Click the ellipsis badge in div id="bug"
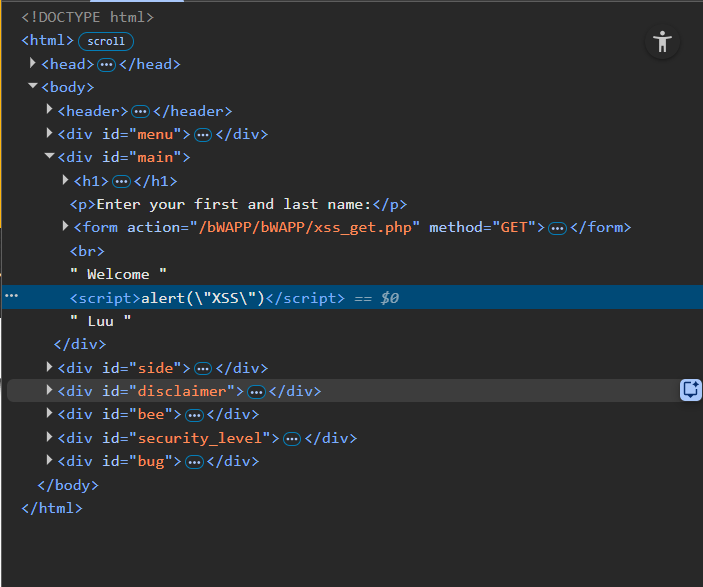 195,462
